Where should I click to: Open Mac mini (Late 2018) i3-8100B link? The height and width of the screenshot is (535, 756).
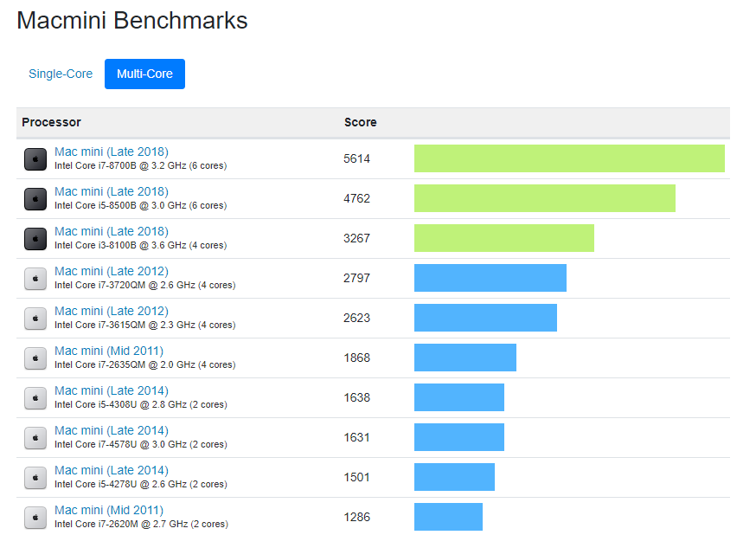click(x=112, y=231)
